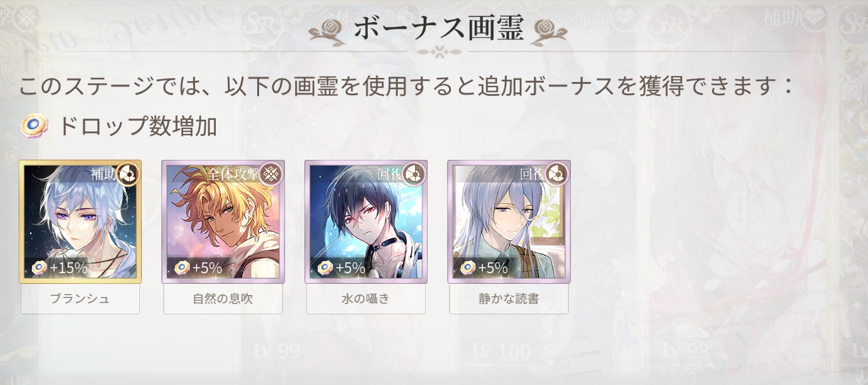Click the coin icon on 自然の息吹 bonus
This screenshot has width=868, height=385.
tap(183, 268)
